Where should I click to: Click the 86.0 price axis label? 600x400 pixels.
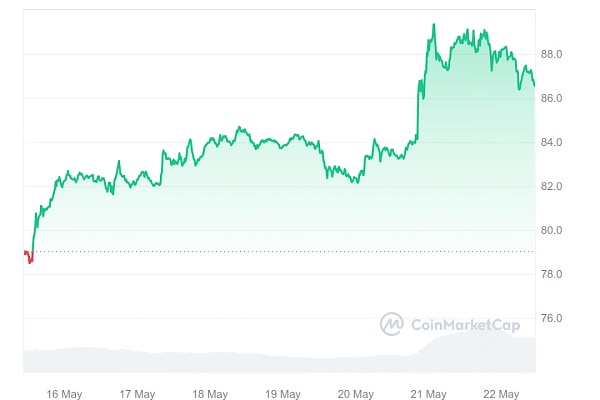click(552, 98)
